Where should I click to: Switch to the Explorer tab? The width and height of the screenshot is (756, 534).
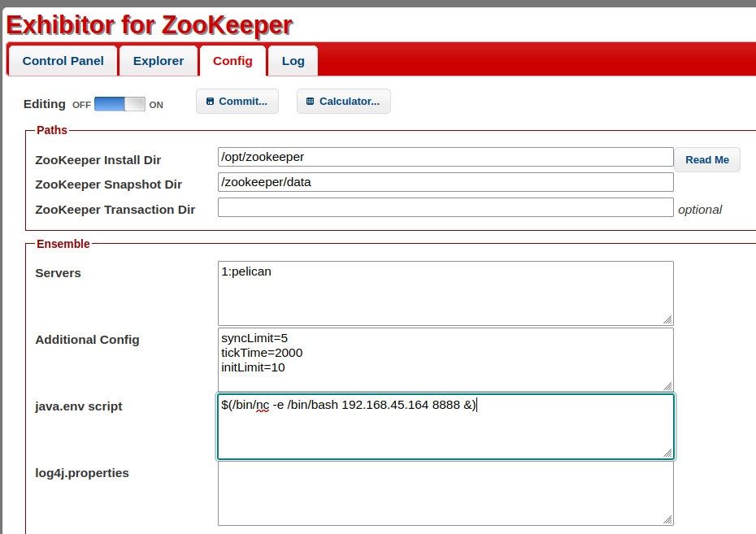coord(159,61)
